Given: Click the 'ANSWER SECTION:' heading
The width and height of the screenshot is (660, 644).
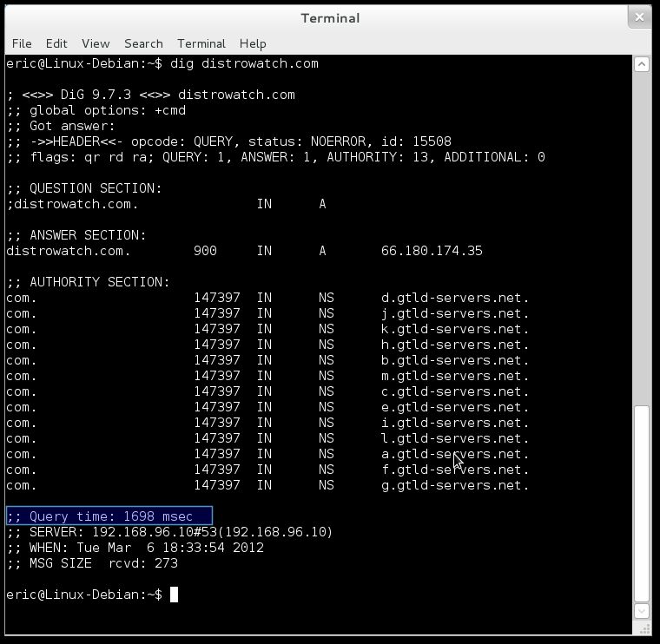Looking at the screenshot, I should (x=76, y=235).
